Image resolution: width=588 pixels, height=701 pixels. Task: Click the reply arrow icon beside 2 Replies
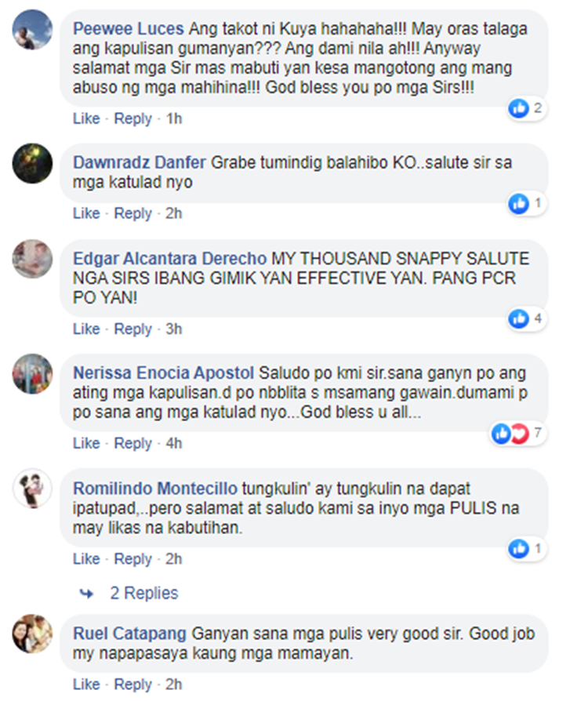[x=86, y=594]
